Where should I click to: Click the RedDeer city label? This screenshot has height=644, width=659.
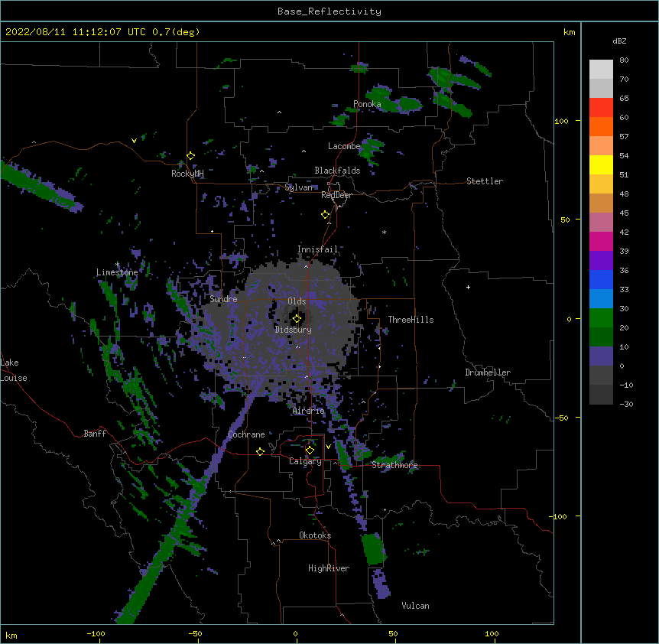336,195
